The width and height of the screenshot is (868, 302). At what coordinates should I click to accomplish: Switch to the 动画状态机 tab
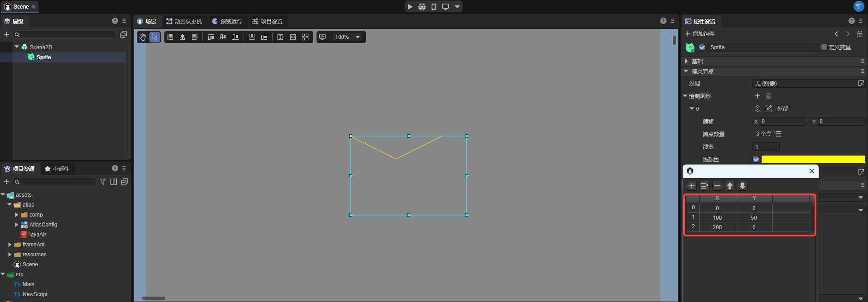184,21
